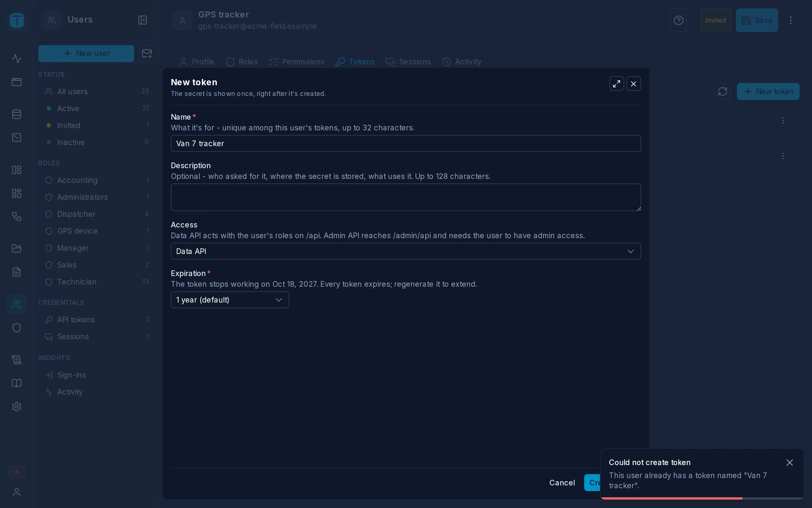Click the app logo in top-left
The width and height of the screenshot is (812, 508).
[16, 20]
